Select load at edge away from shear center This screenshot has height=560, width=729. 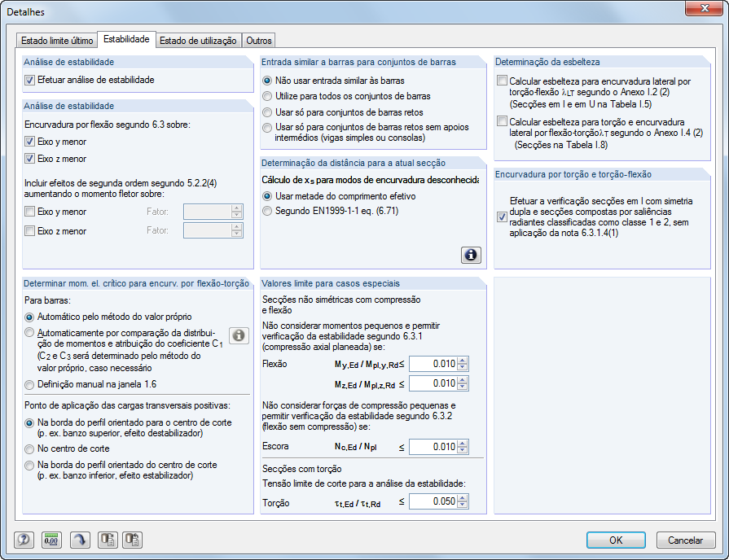(x=29, y=465)
